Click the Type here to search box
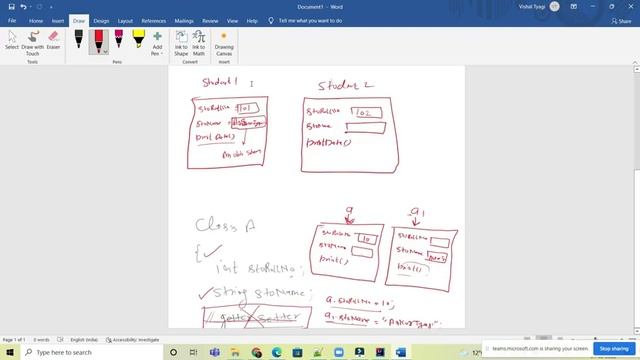This screenshot has width=640, height=360. click(92, 352)
